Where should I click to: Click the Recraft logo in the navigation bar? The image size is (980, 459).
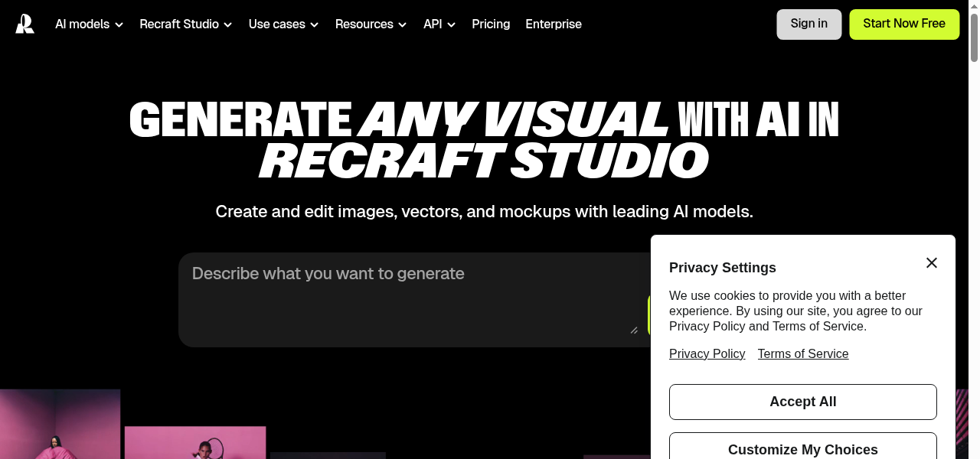(x=24, y=24)
